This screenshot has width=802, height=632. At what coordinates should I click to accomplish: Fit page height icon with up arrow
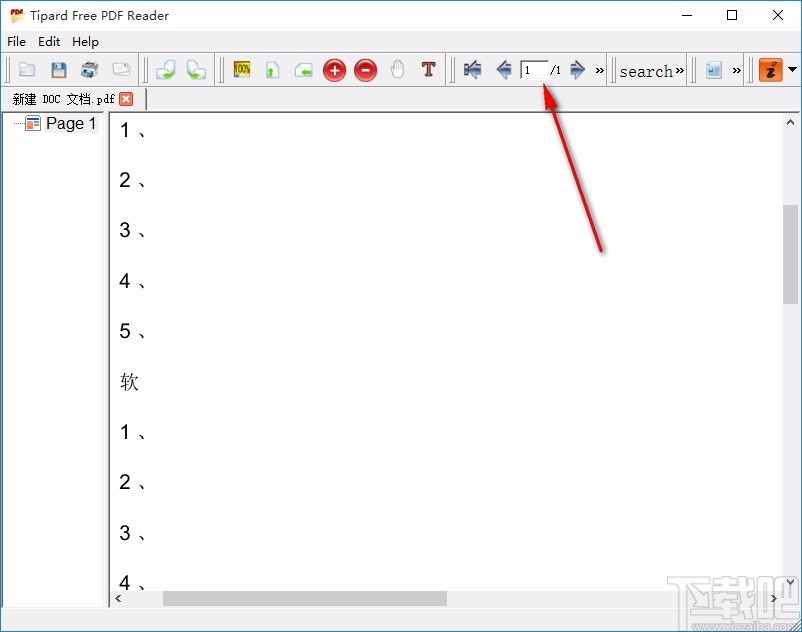[x=273, y=70]
